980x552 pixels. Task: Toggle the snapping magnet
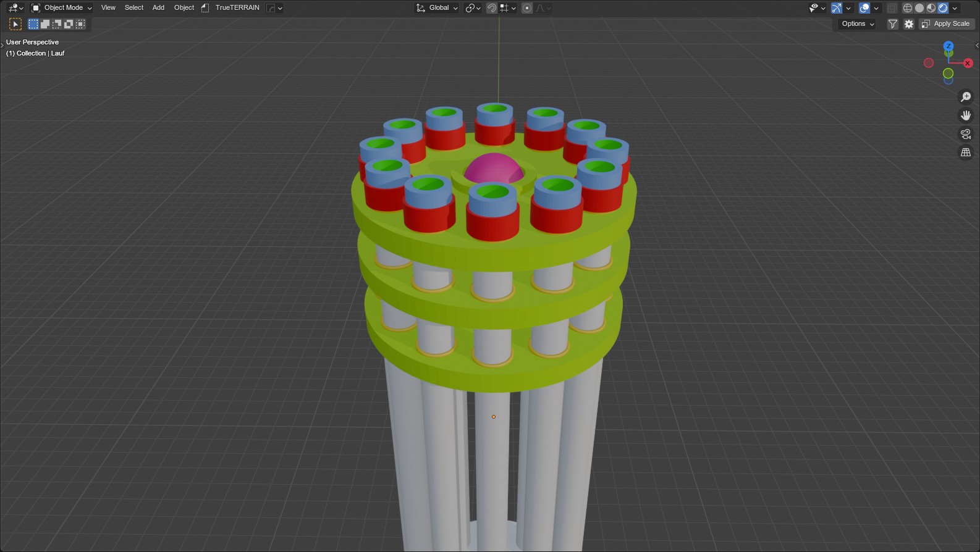tap(492, 8)
